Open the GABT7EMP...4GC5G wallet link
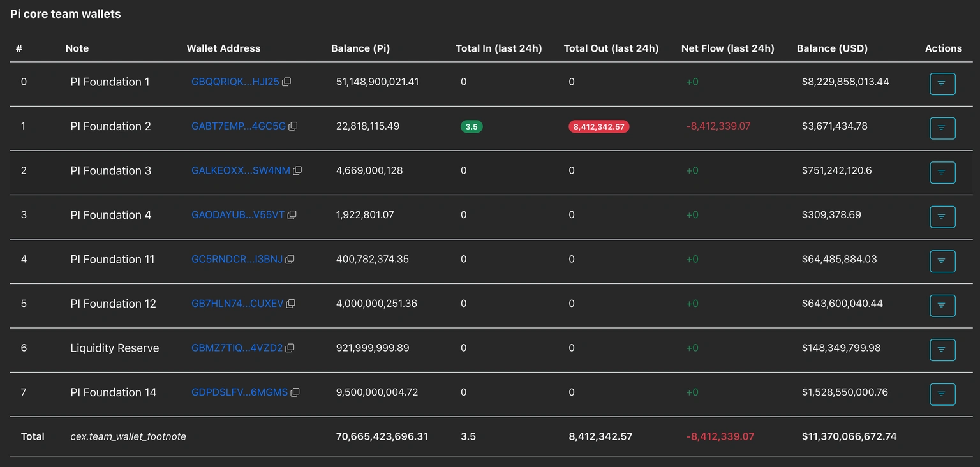Viewport: 980px width, 467px height. (x=237, y=126)
